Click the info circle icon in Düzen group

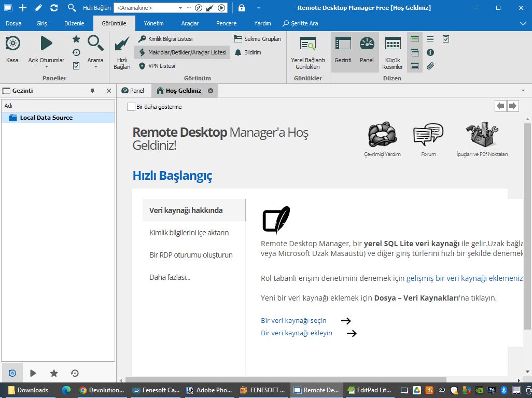click(x=430, y=52)
